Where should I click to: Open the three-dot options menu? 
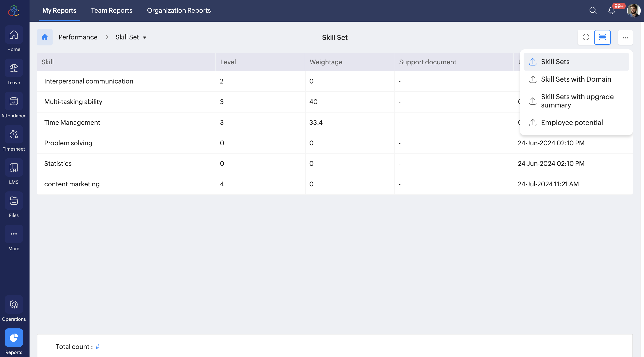coord(625,38)
